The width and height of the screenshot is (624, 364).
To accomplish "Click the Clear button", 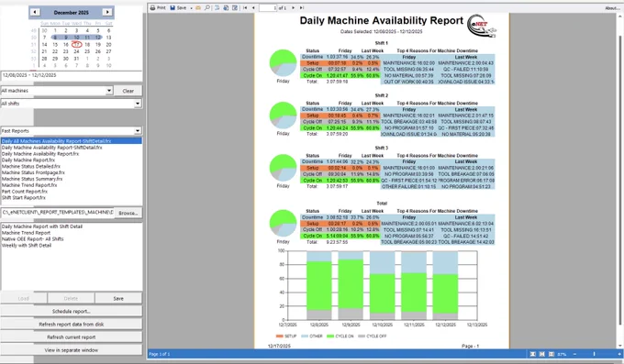I will pos(128,91).
